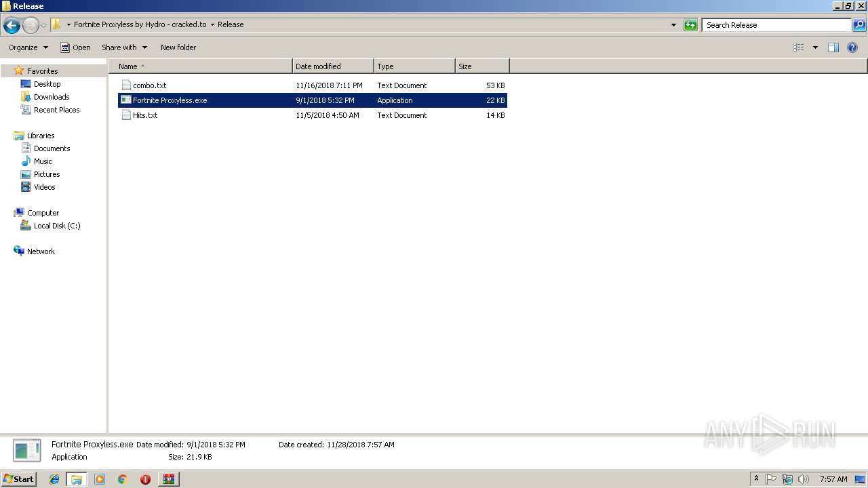Select Libraries in the navigation pane
This screenshot has width=868, height=488.
[x=41, y=136]
